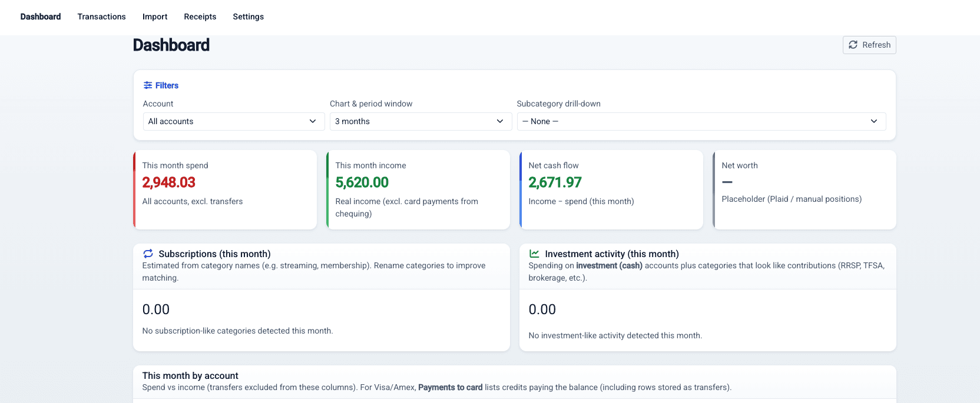Click the bold Payments to card text
The image size is (980, 403).
coord(451,387)
